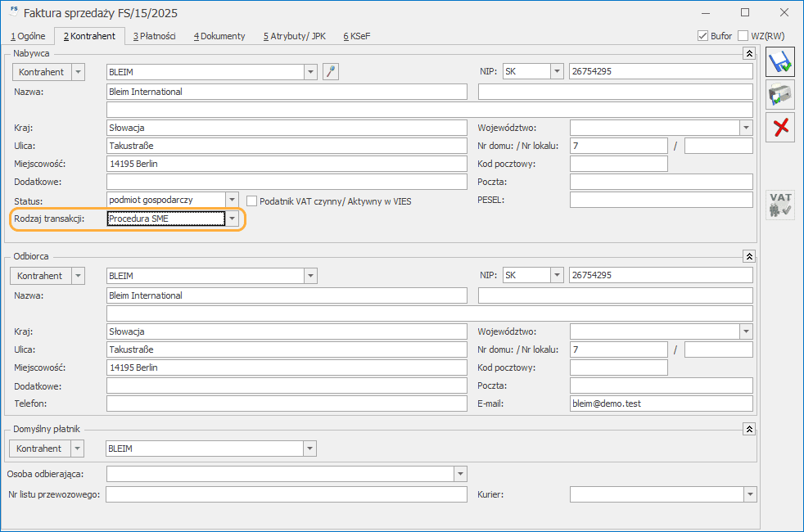Click the pin icon next to BLEIM
Viewport: 804px width, 532px height.
click(331, 72)
